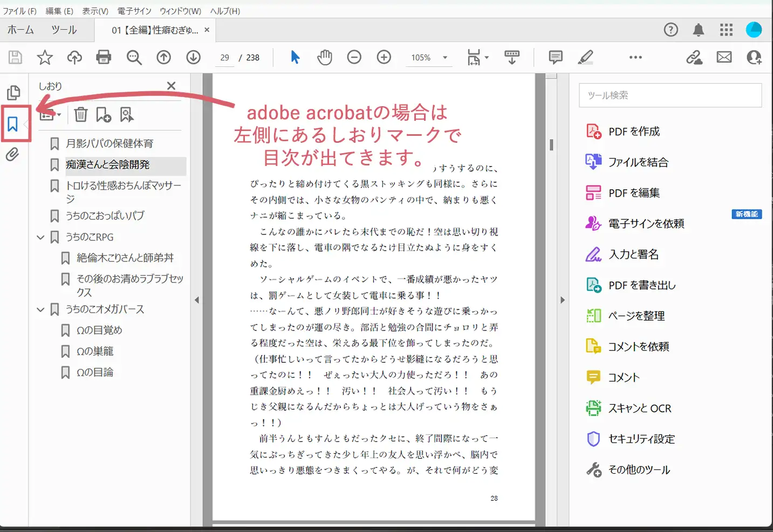Open PDF を作成 tool
Image resolution: width=773 pixels, height=532 pixels.
coord(622,132)
